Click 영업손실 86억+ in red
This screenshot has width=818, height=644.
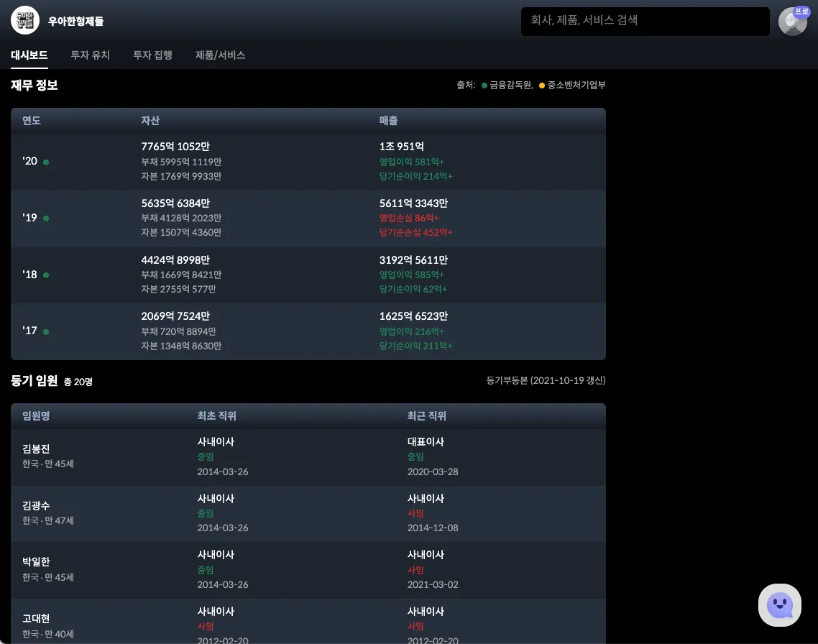click(x=409, y=218)
